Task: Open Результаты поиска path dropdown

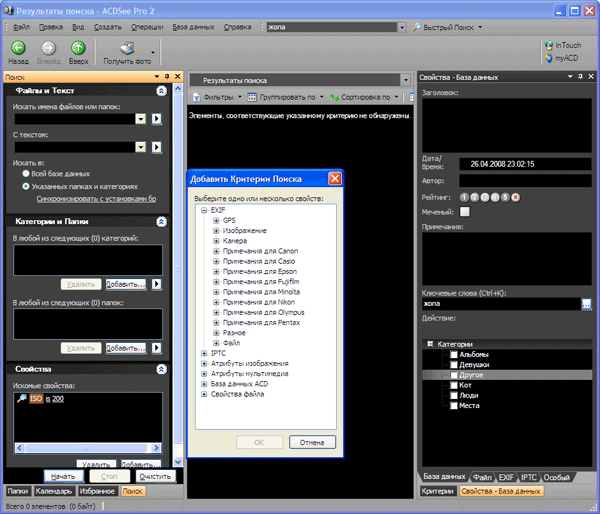Action: coord(405,80)
